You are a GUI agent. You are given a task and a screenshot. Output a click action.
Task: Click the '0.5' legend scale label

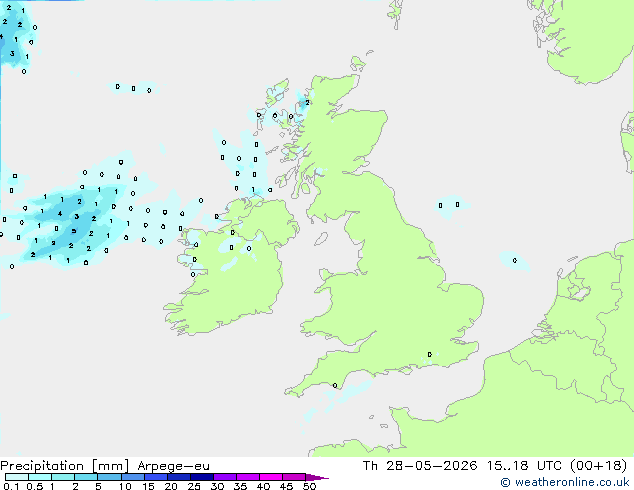(x=34, y=486)
